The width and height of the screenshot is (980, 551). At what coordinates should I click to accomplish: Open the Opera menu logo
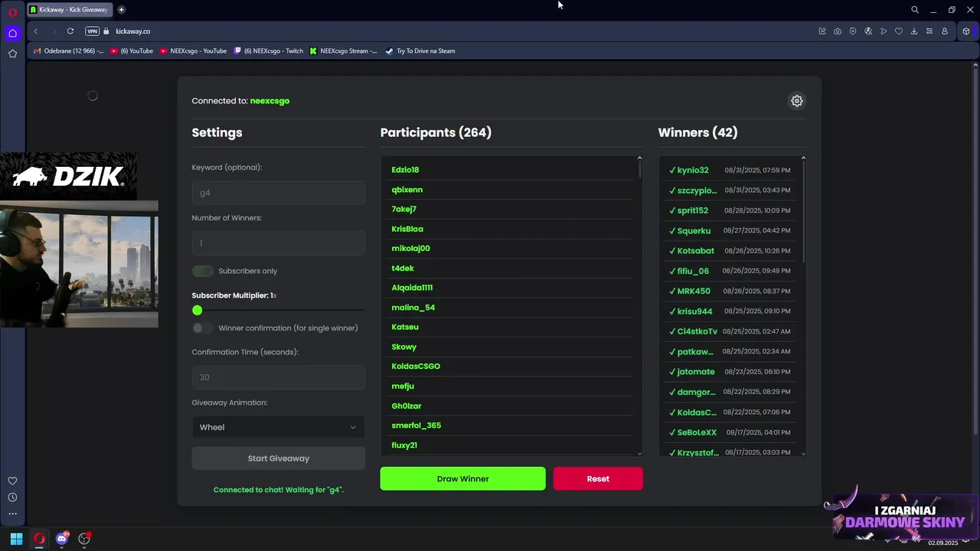click(13, 11)
